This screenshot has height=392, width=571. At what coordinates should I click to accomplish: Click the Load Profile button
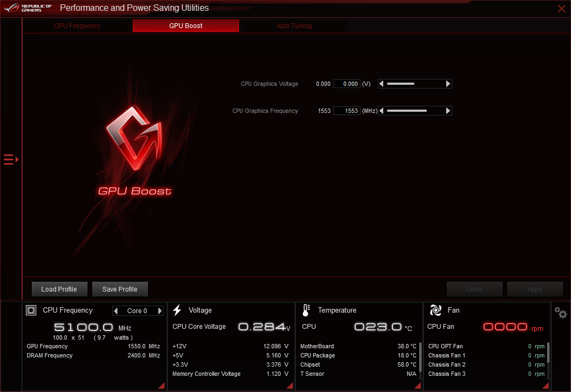[59, 289]
